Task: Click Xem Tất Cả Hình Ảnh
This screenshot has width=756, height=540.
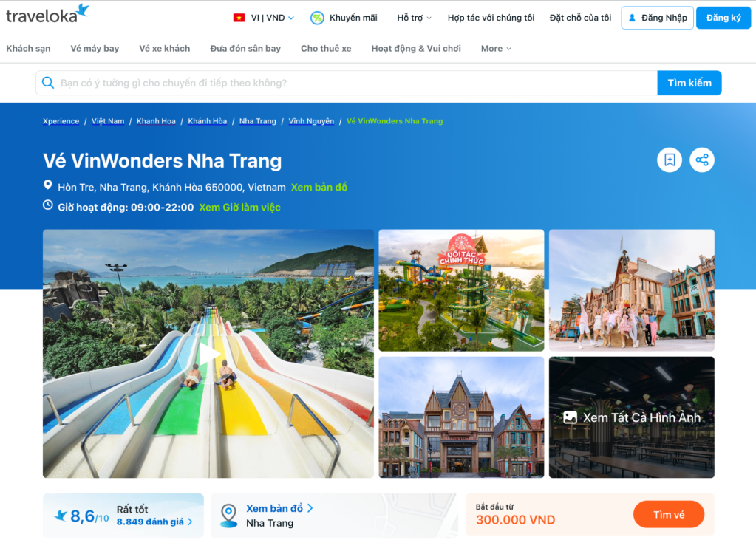Action: [632, 417]
